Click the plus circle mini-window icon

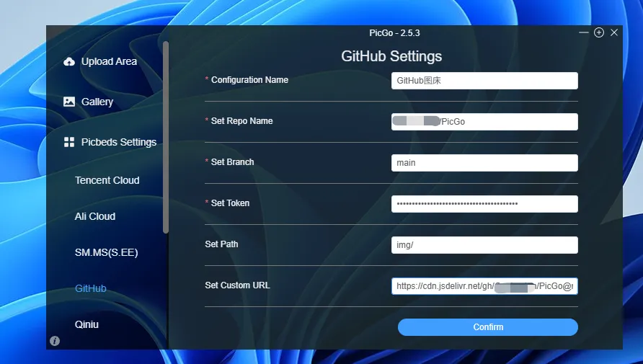(599, 32)
